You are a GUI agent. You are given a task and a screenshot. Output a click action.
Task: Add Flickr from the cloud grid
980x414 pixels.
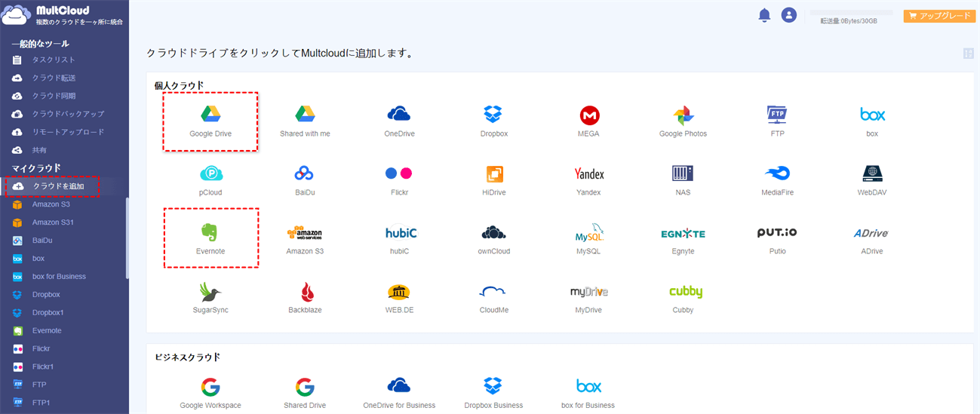[x=399, y=179]
